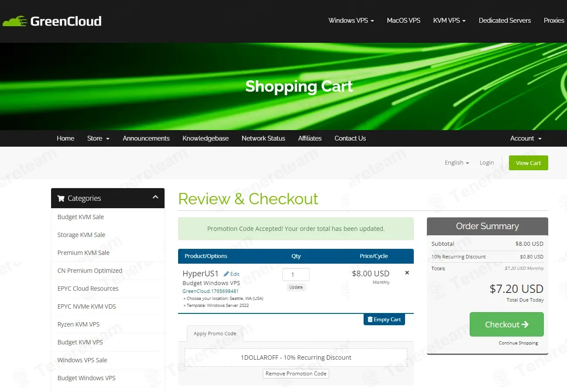Click the GreenCloud logo

tap(52, 21)
